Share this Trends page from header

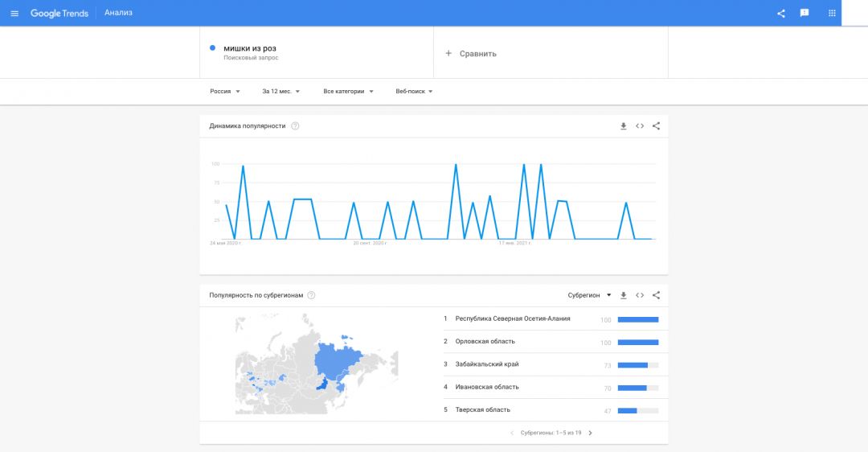781,14
